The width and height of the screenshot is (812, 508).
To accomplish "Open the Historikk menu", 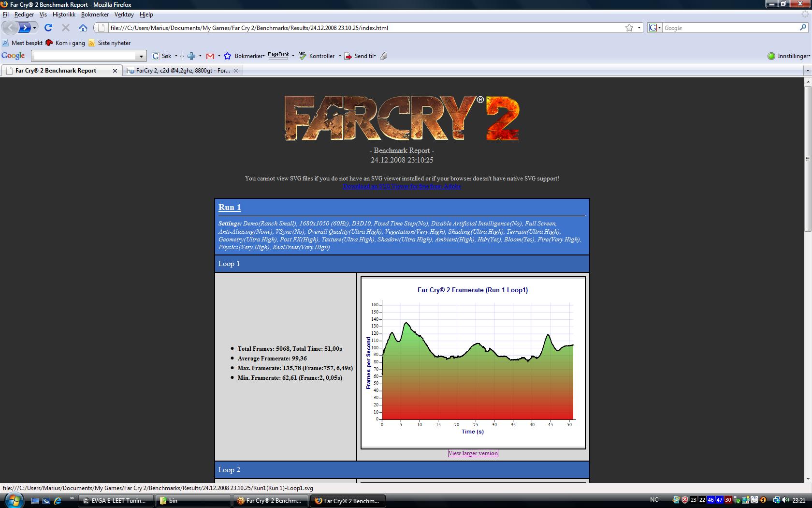I will click(x=64, y=15).
